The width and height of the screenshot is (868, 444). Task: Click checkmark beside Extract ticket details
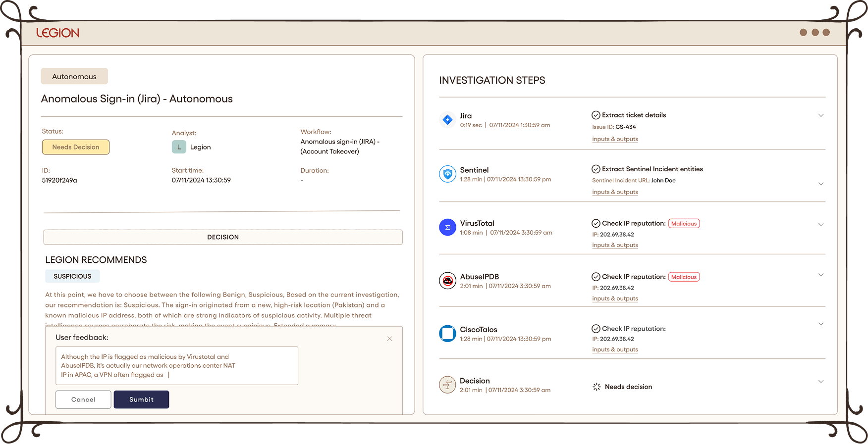[596, 115]
